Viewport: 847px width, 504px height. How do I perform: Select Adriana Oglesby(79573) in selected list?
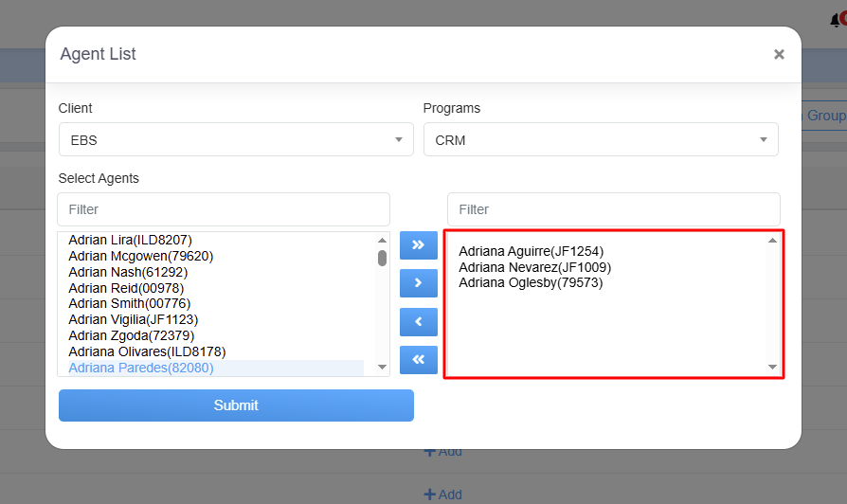click(531, 282)
